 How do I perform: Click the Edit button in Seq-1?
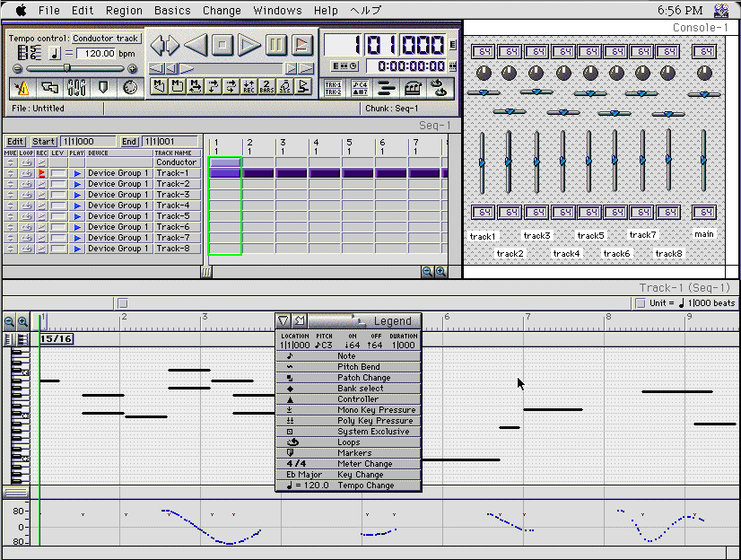(15, 142)
